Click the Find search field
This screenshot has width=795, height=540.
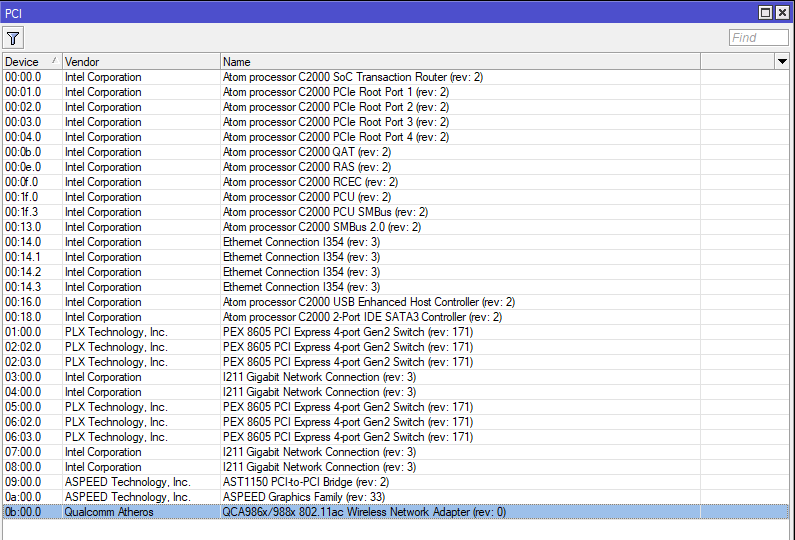coord(758,38)
